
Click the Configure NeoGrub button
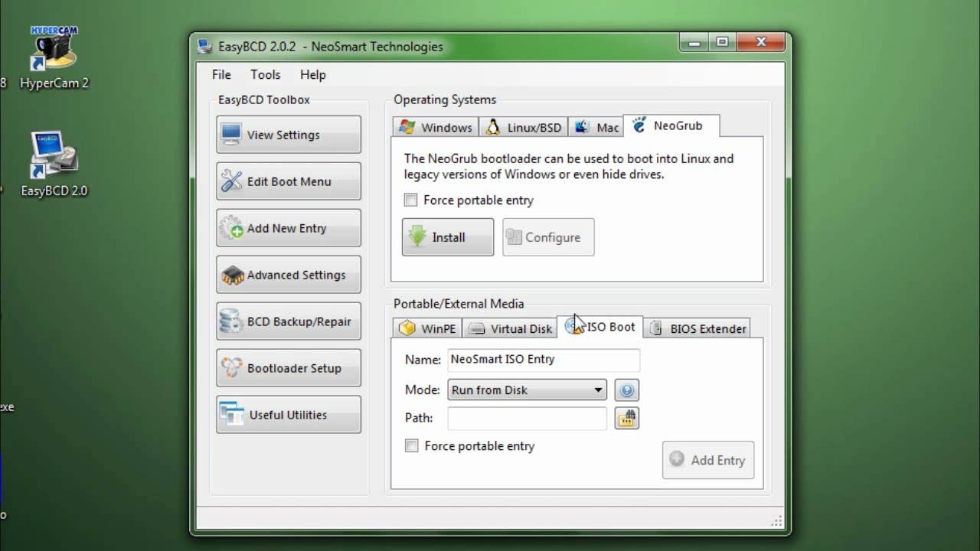(x=548, y=237)
